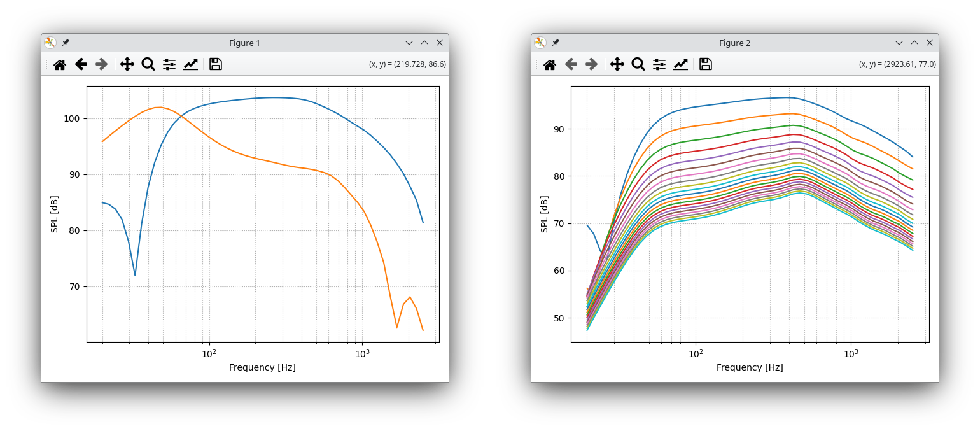Image resolution: width=980 pixels, height=431 pixels.
Task: Open Configure subplots in Figure 1
Action: [169, 64]
